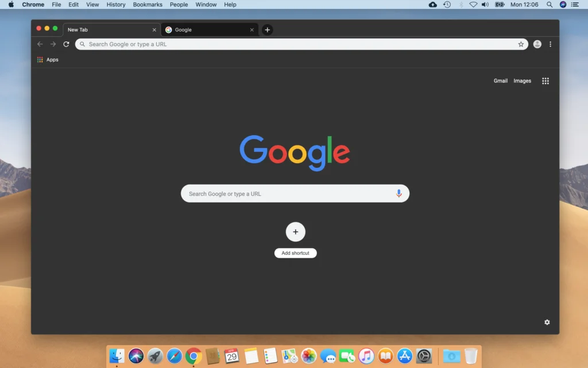
Task: Start voice search with the microphone icon
Action: (x=399, y=193)
